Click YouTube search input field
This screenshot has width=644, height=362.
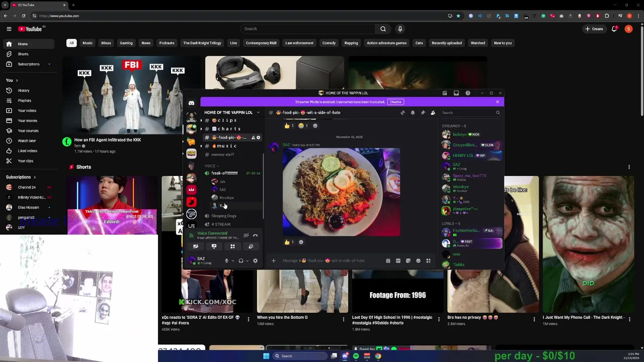(307, 29)
